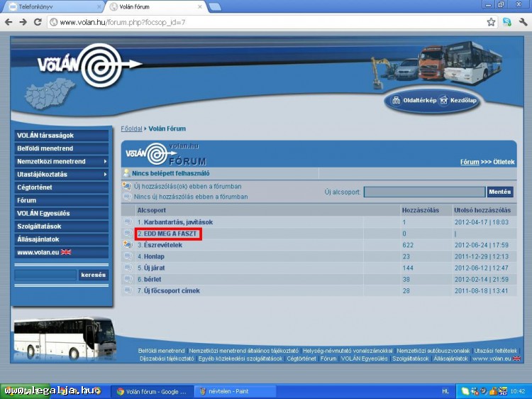532x399 pixels.
Task: Select Cégtörténet in the left menu
Action: (x=35, y=187)
